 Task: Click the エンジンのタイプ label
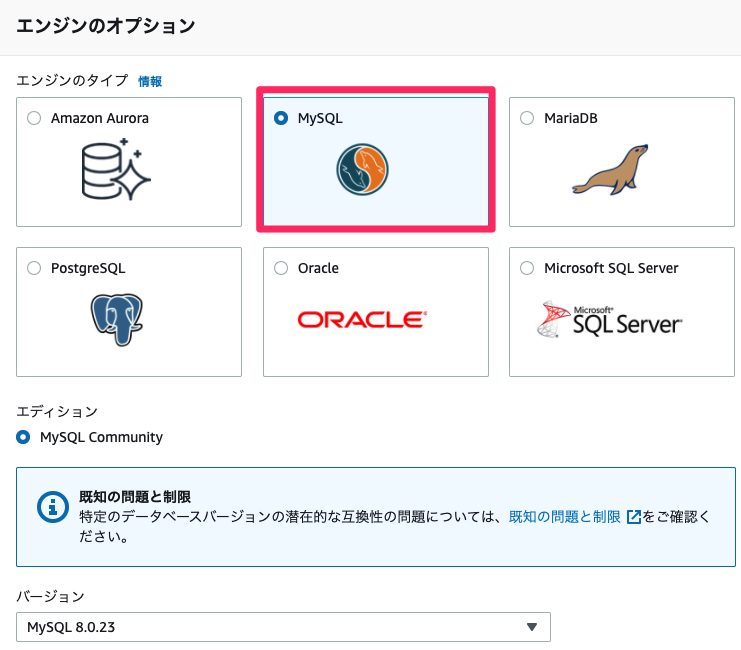pos(72,80)
